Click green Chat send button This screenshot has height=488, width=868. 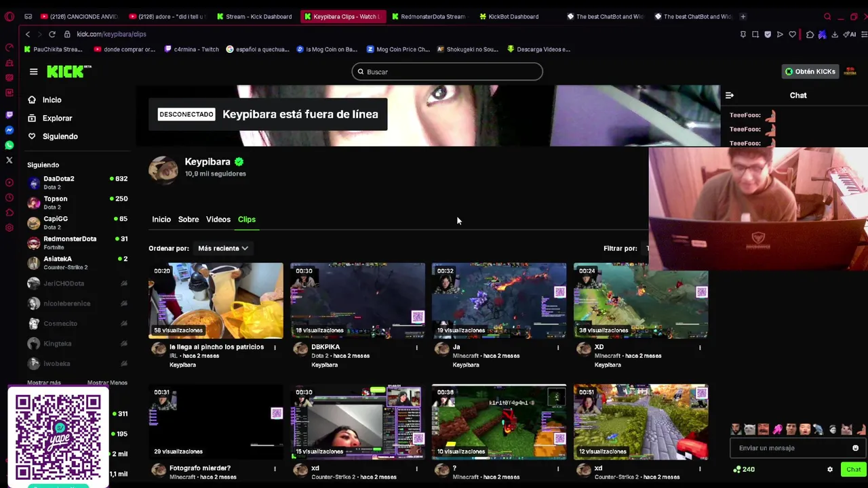853,469
